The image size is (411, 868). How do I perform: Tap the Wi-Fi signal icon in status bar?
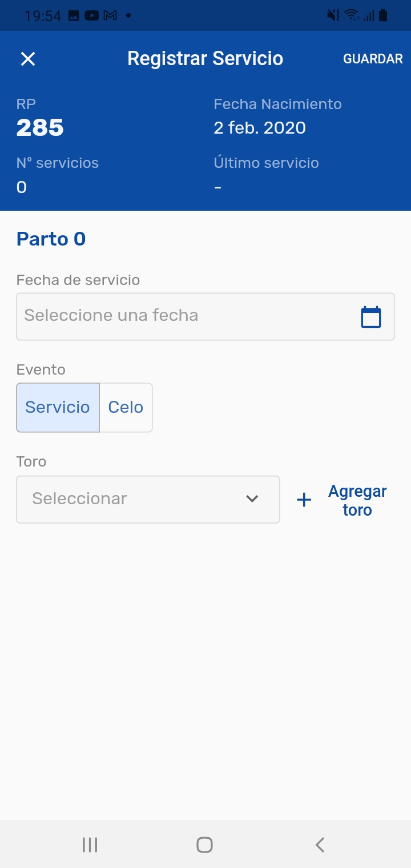point(352,15)
